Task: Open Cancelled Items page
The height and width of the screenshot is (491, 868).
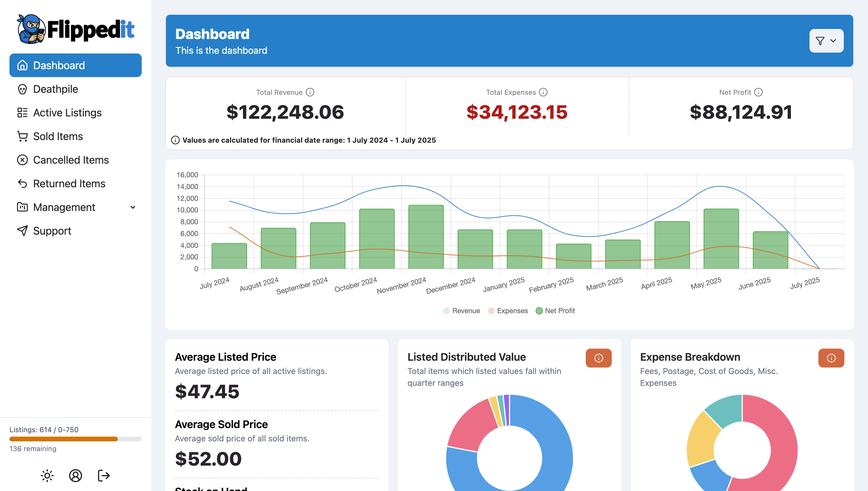Action: (x=76, y=160)
